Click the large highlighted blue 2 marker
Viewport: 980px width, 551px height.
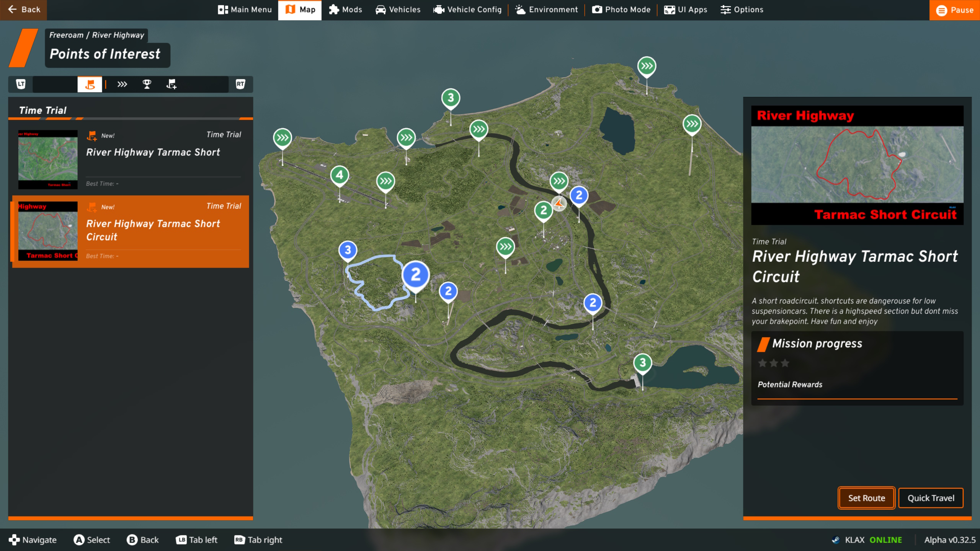coord(416,275)
